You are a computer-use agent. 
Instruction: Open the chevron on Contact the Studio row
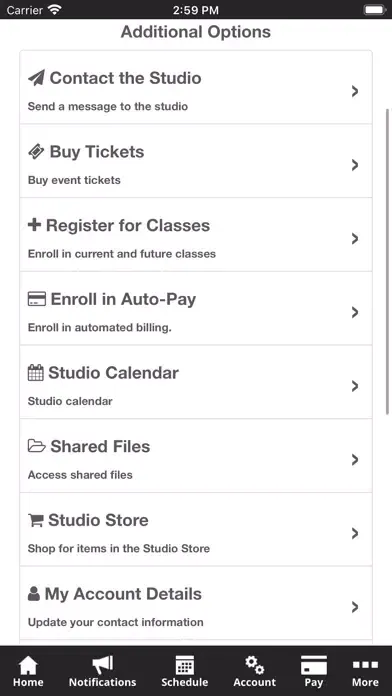355,91
